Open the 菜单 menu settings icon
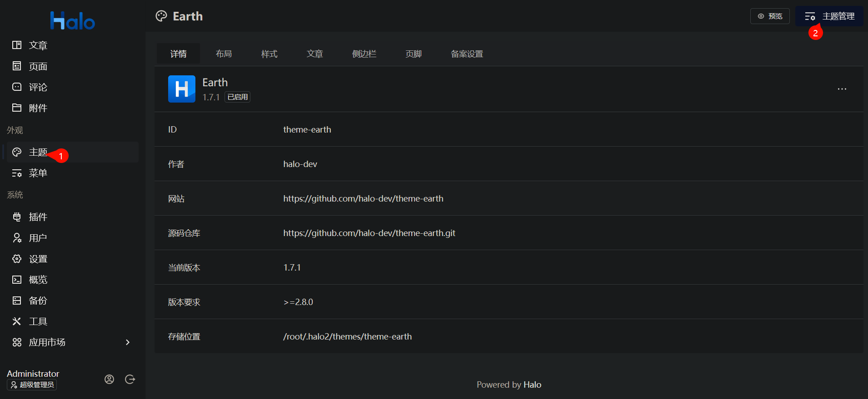 pyautogui.click(x=17, y=173)
